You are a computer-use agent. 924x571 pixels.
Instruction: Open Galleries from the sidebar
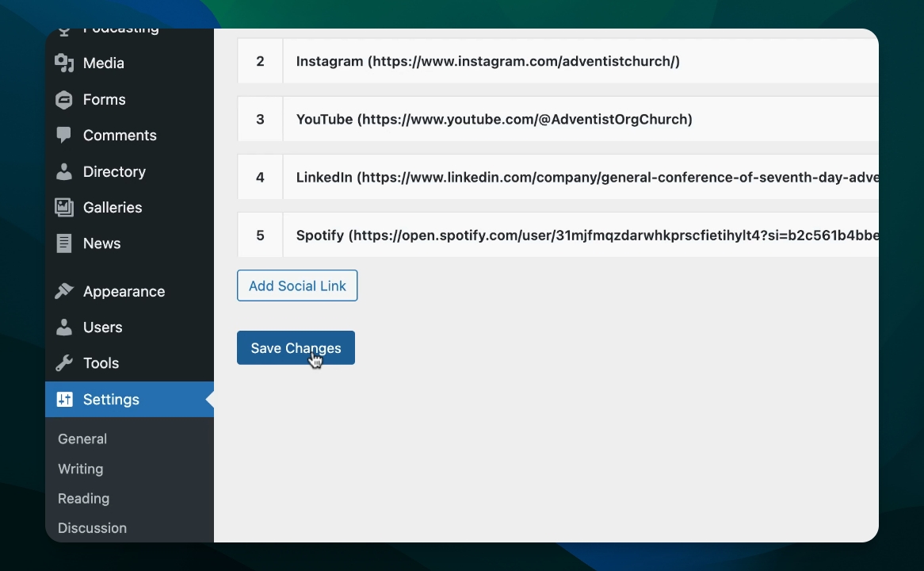pos(130,208)
